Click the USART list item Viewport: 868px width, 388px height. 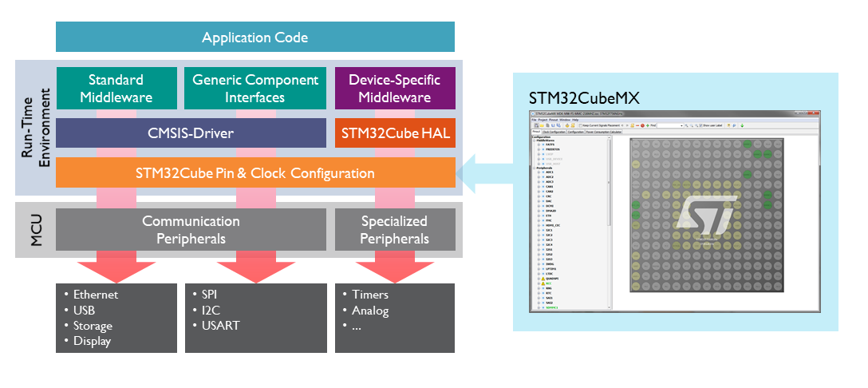[x=221, y=326]
